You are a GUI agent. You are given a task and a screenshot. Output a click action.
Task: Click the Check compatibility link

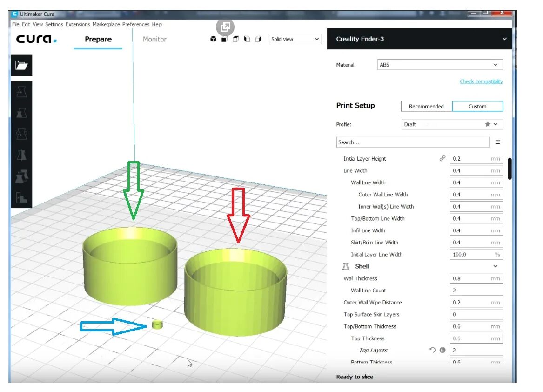(481, 81)
